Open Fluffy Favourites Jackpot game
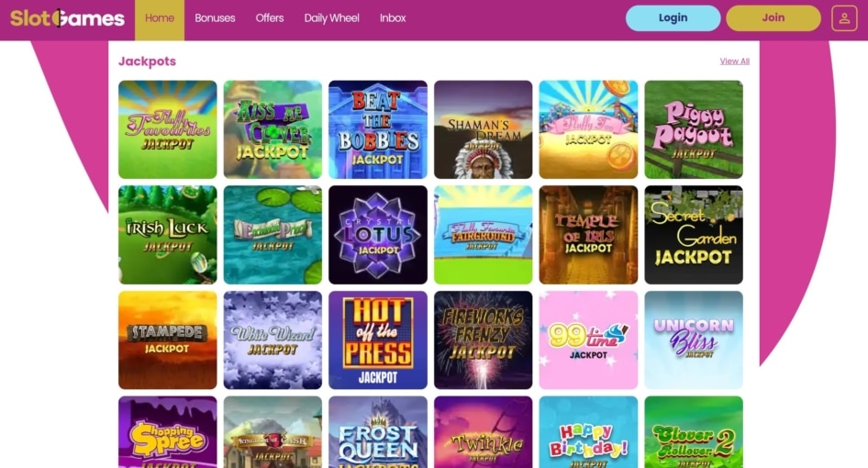Screen dimensions: 868x468 point(168,129)
